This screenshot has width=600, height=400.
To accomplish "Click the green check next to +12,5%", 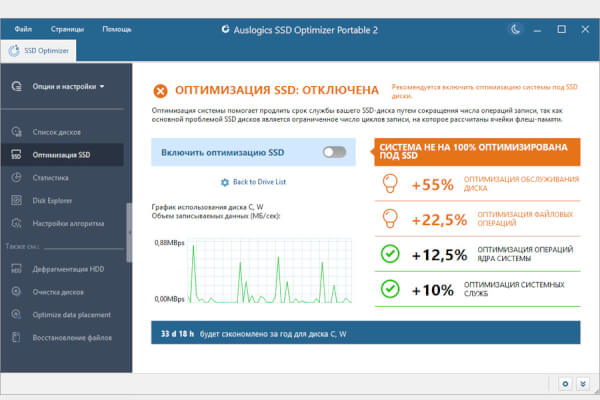I will pos(390,254).
